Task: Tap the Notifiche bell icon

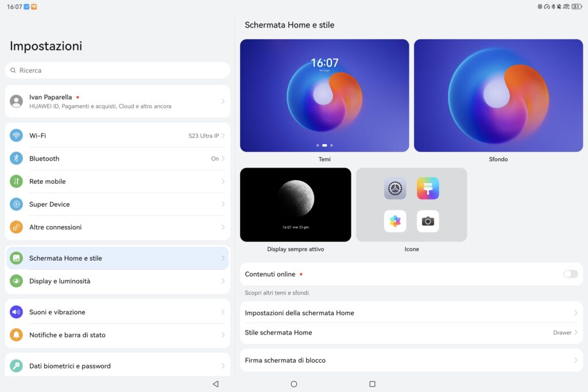Action: (16, 335)
